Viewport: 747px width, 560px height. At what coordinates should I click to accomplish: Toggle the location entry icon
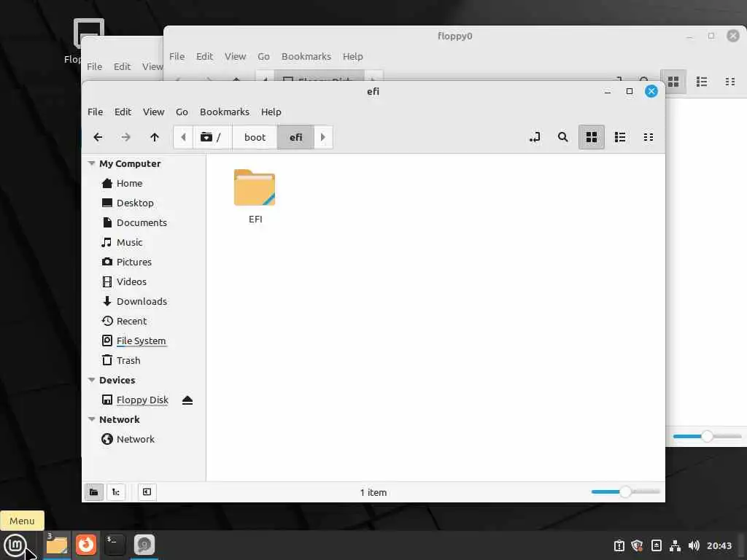coord(535,137)
